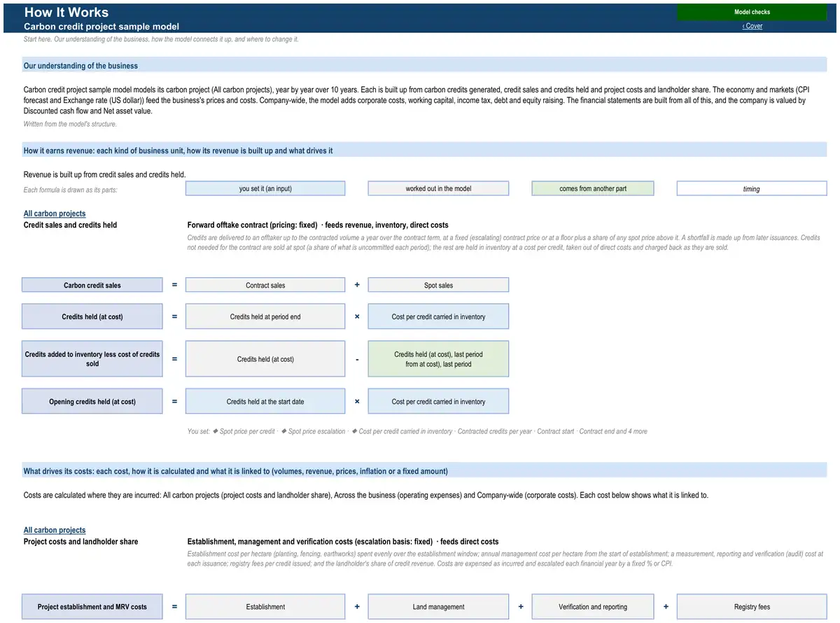Follow the ‹ Cover link
Image resolution: width=840 pixels, height=623 pixels.
(752, 26)
